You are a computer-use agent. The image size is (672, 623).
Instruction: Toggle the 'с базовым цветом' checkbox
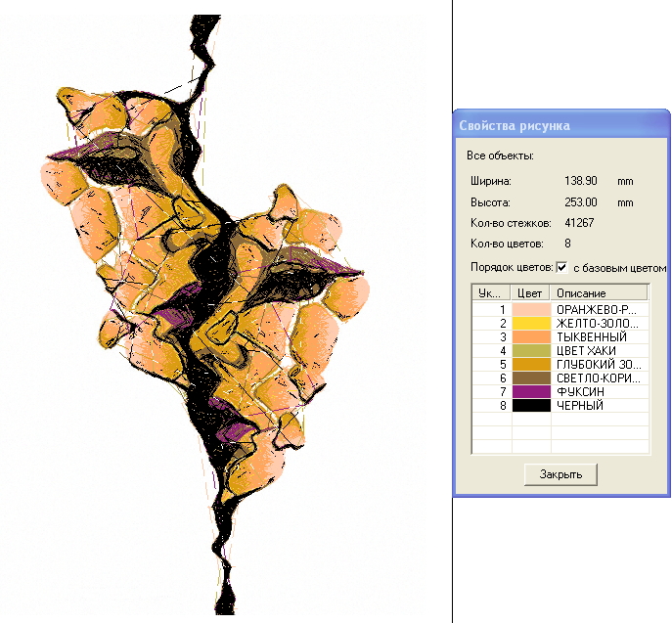coord(561,267)
